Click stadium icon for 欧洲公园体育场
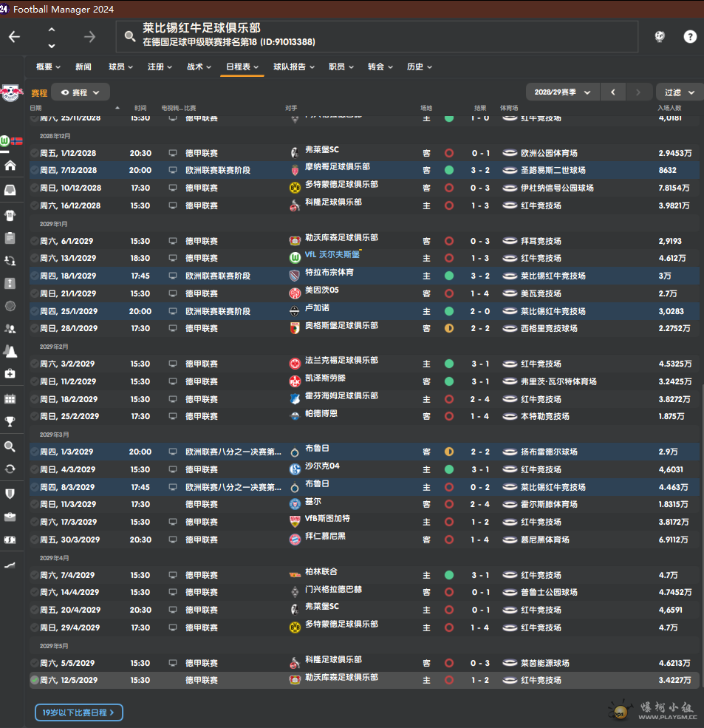Viewport: 704px width, 728px height. 510,153
